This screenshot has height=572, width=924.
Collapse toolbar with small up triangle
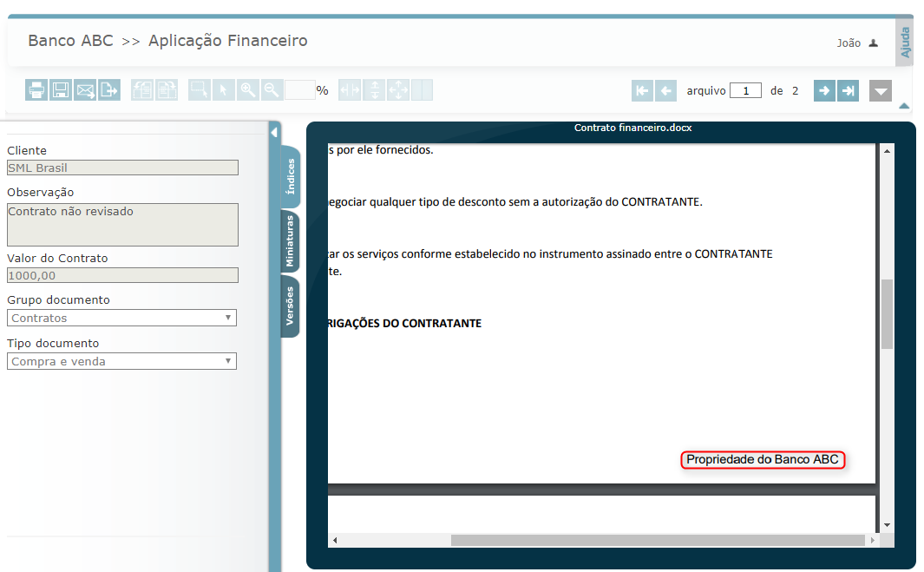click(904, 106)
